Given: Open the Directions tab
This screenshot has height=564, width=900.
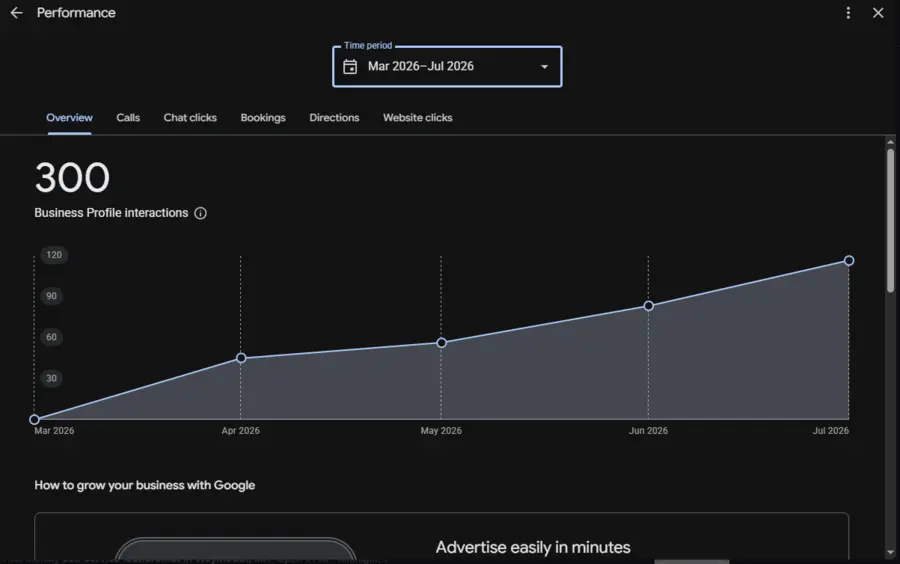Looking at the screenshot, I should tap(334, 118).
